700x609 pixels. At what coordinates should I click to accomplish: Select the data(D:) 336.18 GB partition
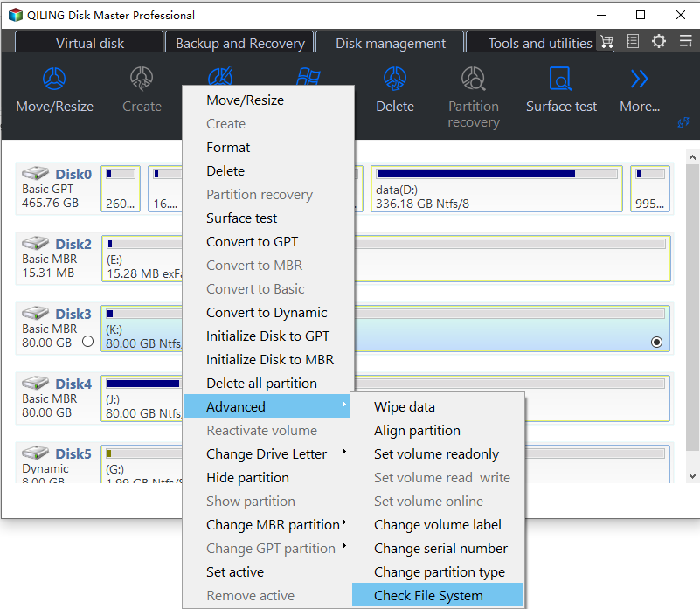tap(496, 189)
